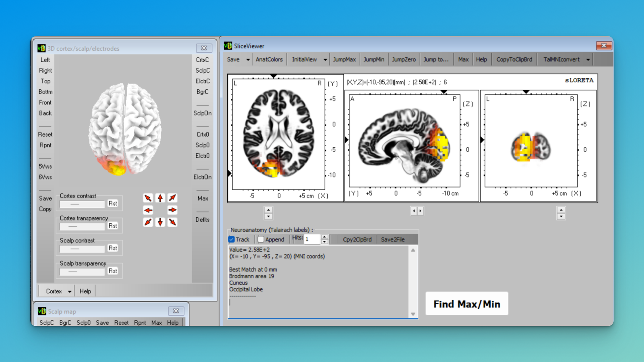Click the Save2File button
644x362 pixels.
coord(392,239)
